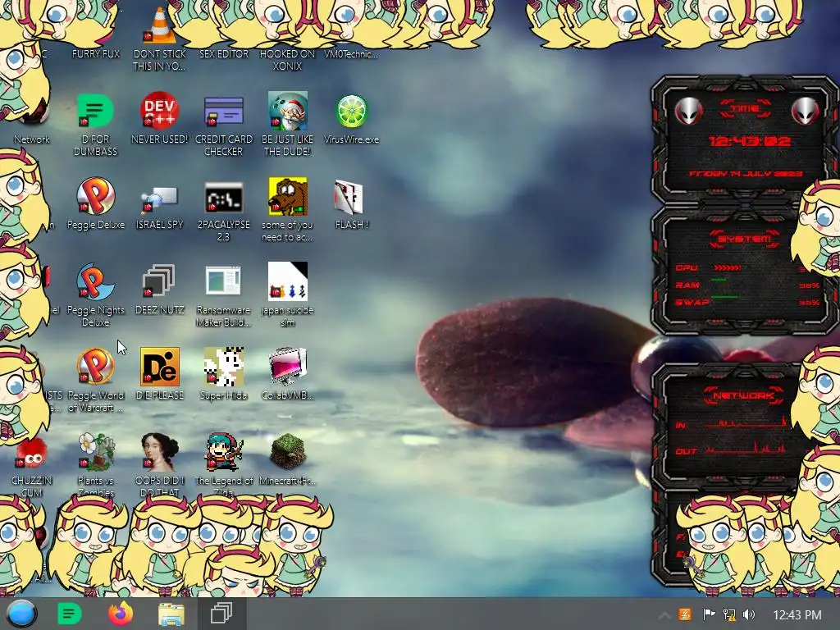Click the stacked-windows taskbar button
The height and width of the screenshot is (630, 840).
click(x=221, y=614)
